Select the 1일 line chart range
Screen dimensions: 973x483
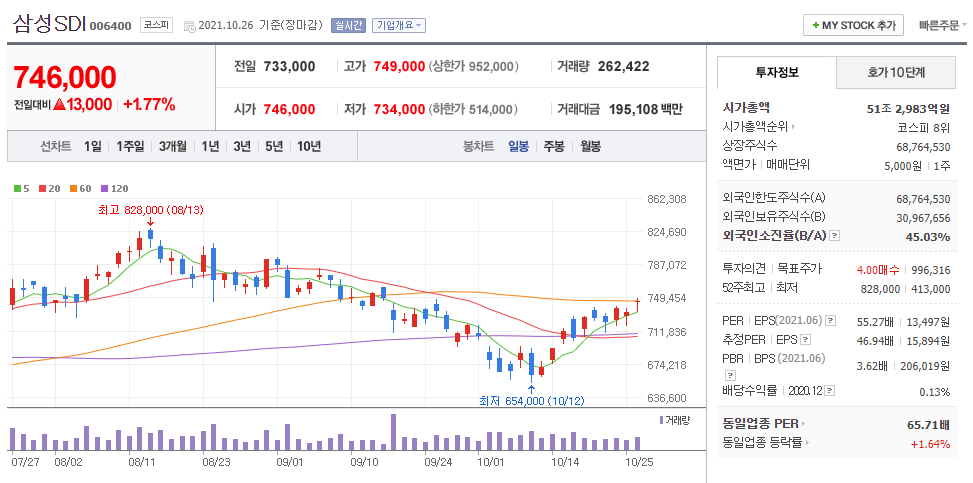click(92, 147)
